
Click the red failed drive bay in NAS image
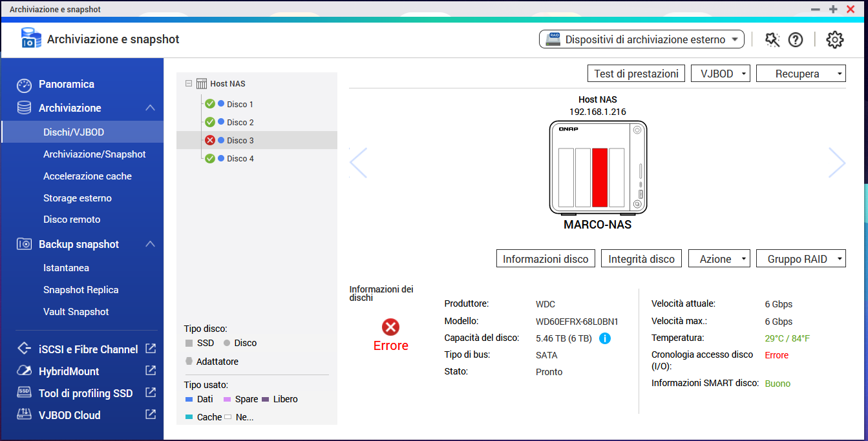click(x=600, y=177)
